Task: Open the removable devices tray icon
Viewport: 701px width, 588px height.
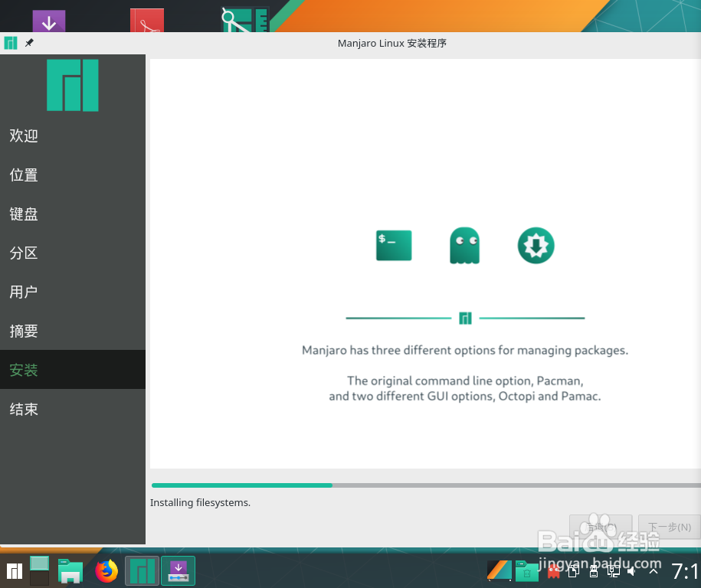Action: coord(594,571)
